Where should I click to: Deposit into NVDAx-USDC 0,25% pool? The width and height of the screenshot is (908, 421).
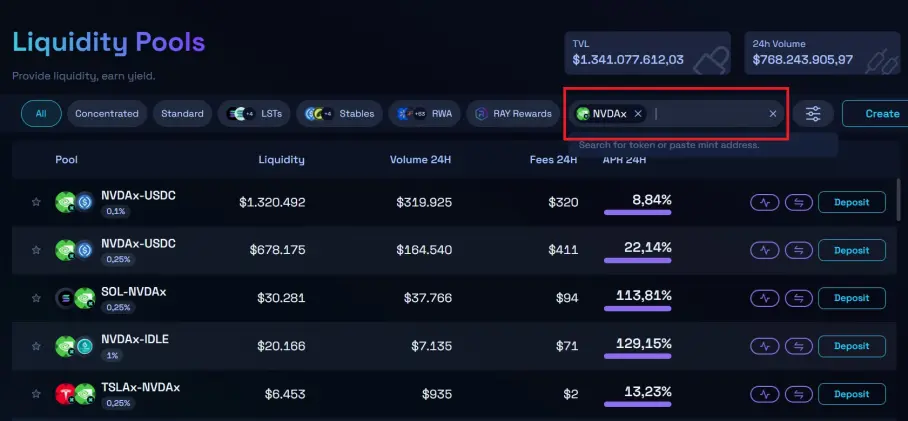(x=851, y=250)
